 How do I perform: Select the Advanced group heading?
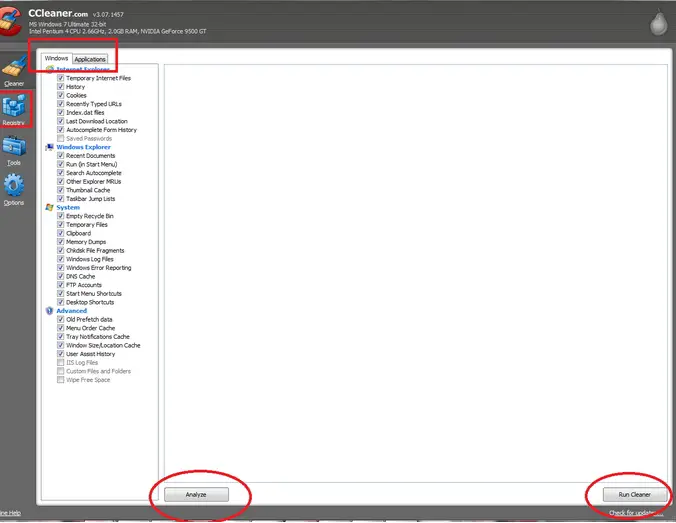[72, 311]
